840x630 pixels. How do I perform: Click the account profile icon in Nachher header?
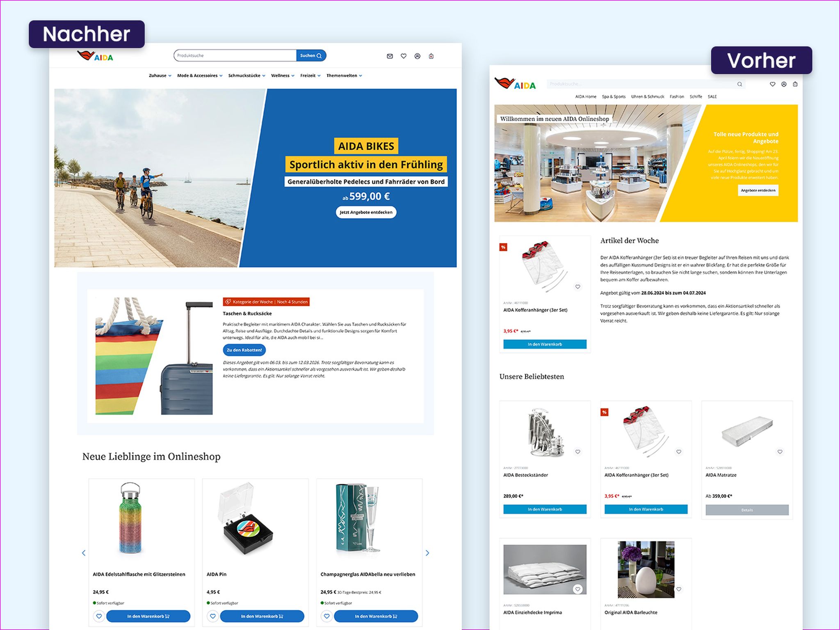click(x=417, y=56)
